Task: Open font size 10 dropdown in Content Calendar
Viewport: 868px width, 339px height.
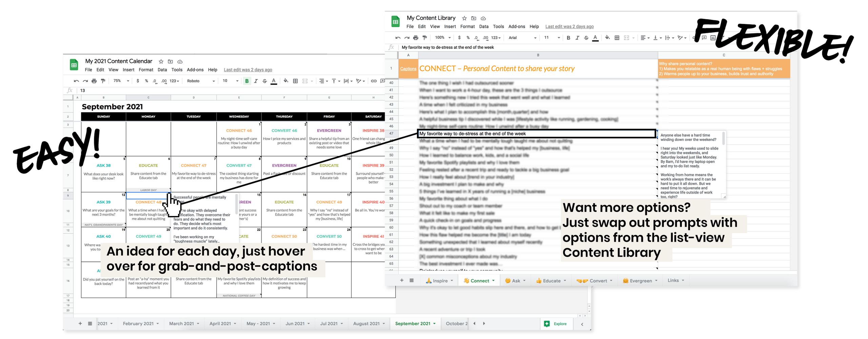Action: click(231, 81)
